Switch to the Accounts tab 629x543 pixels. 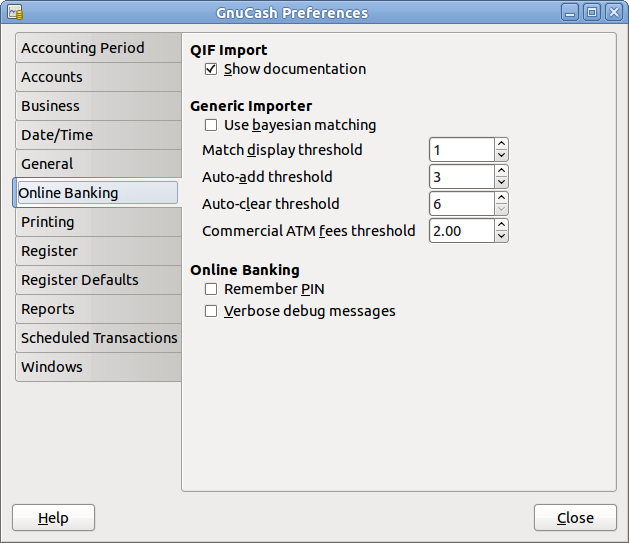point(98,77)
